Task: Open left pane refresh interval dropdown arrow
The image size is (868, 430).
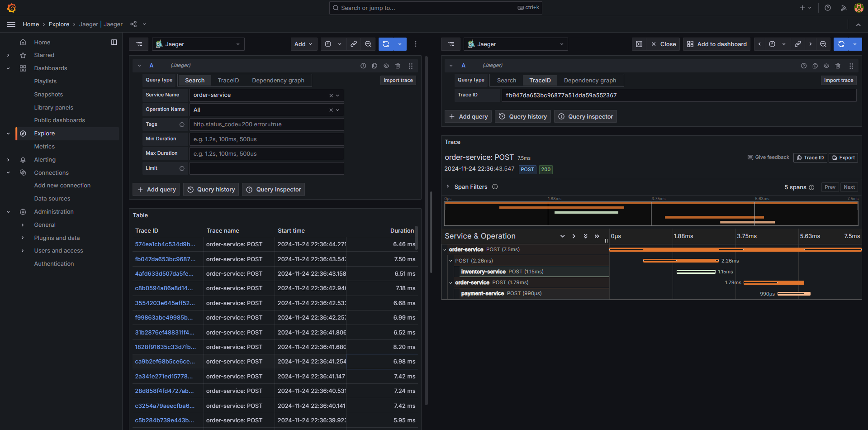Action: 400,44
